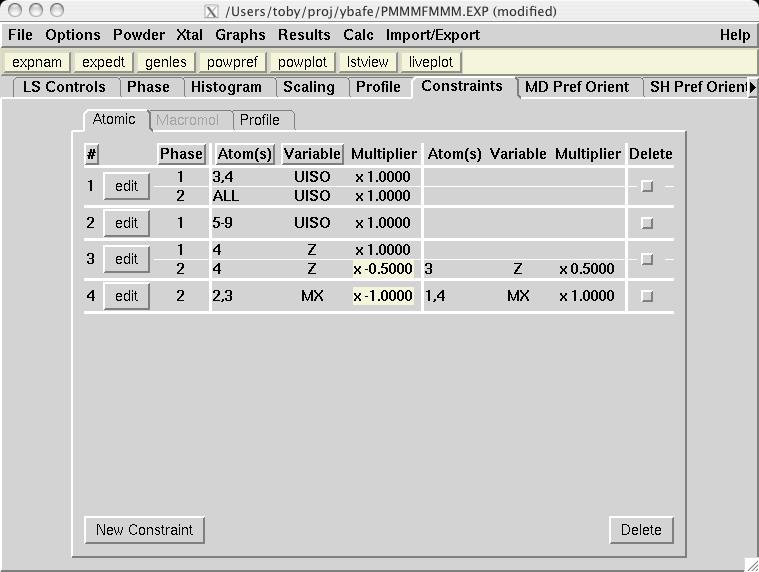Run the genles toolbar command
The width and height of the screenshot is (759, 572).
pyautogui.click(x=165, y=62)
